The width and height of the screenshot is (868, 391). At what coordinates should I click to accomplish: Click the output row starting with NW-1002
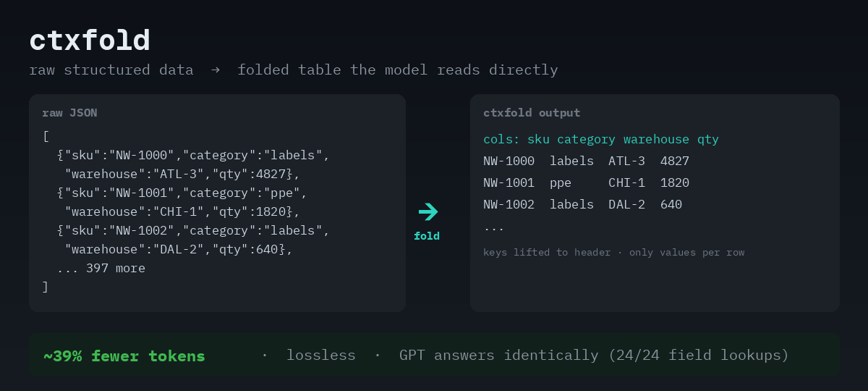pos(583,204)
